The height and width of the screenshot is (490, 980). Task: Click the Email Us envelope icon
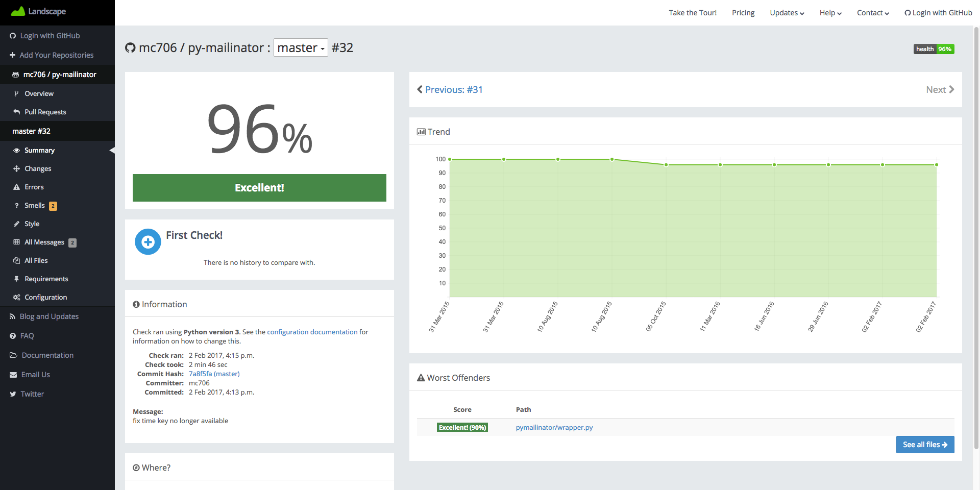13,375
